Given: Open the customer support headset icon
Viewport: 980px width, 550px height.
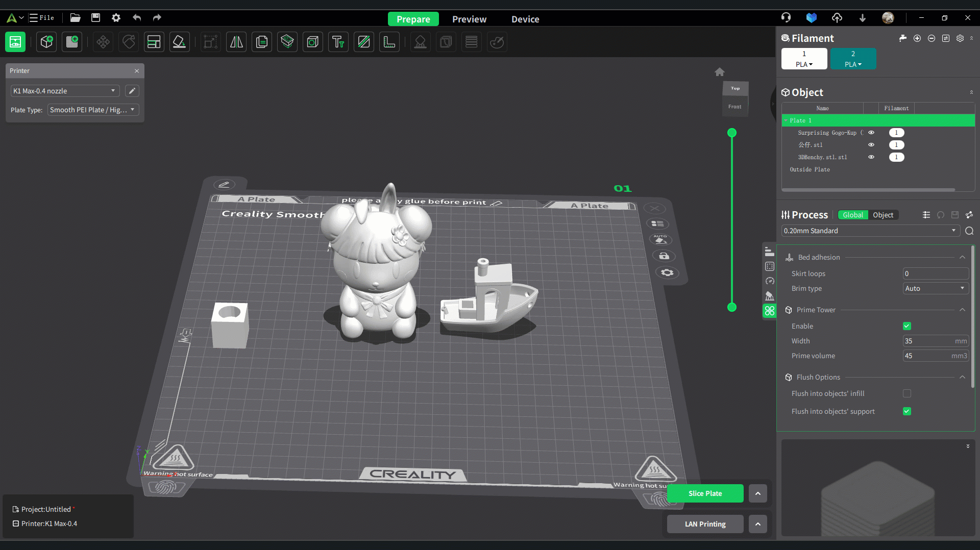Looking at the screenshot, I should pos(786,18).
